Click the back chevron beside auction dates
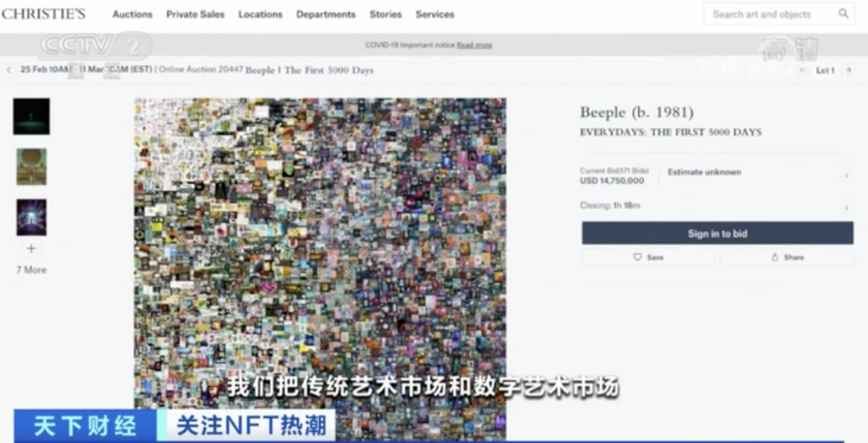Screen dimensions: 868x443 [x=9, y=70]
